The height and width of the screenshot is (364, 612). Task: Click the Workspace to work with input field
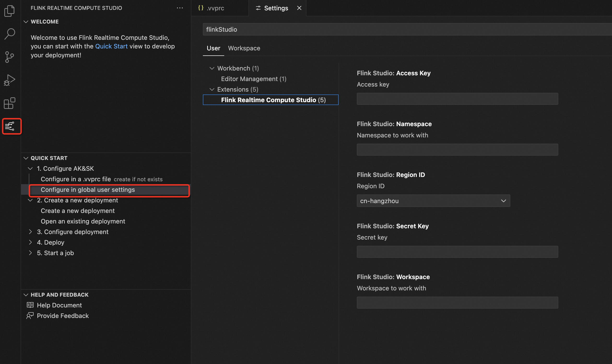[x=457, y=302]
